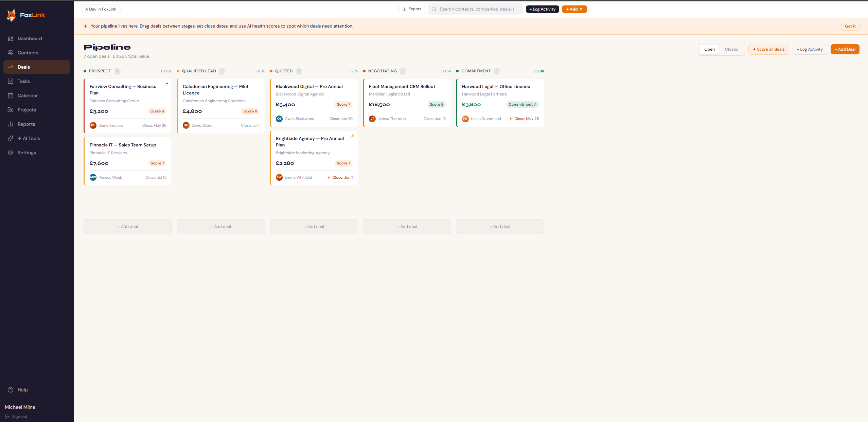Go to Settings in the sidebar
The height and width of the screenshot is (422, 868).
pos(37,153)
